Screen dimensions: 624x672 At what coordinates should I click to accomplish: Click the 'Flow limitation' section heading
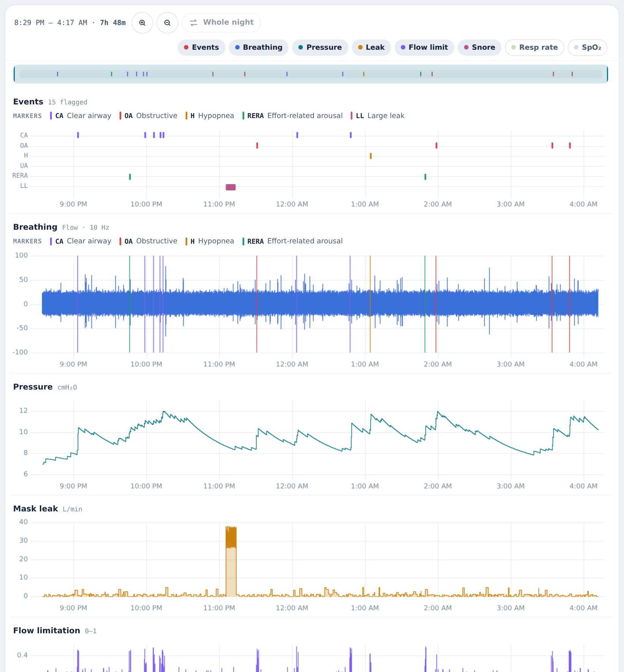(x=47, y=631)
